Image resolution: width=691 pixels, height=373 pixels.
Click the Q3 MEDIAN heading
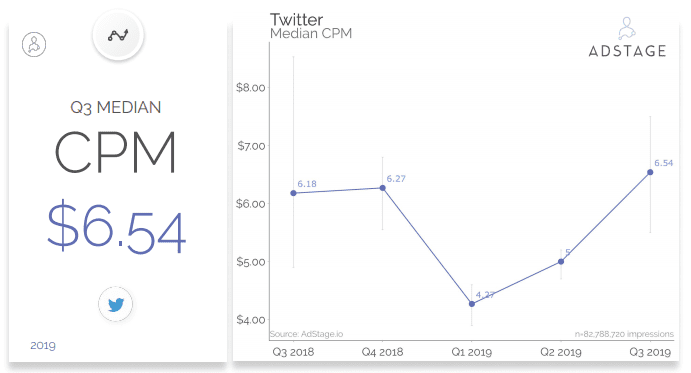coord(116,108)
